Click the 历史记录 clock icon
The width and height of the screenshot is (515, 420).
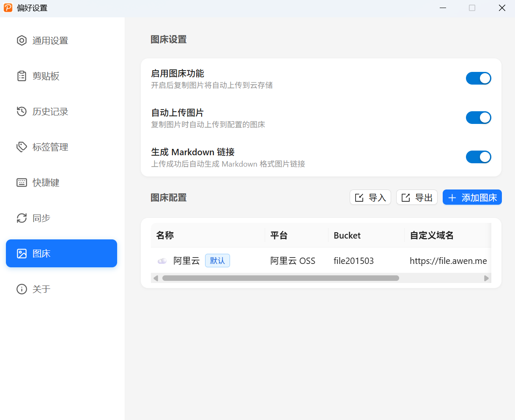22,112
